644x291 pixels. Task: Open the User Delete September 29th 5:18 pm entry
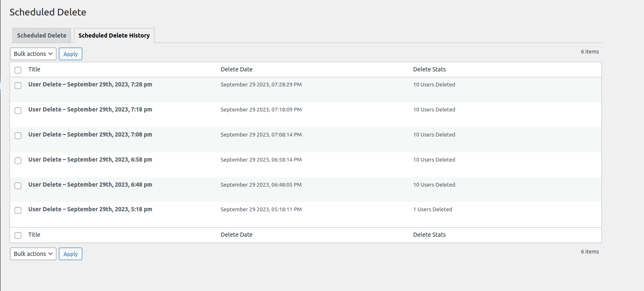pyautogui.click(x=90, y=209)
